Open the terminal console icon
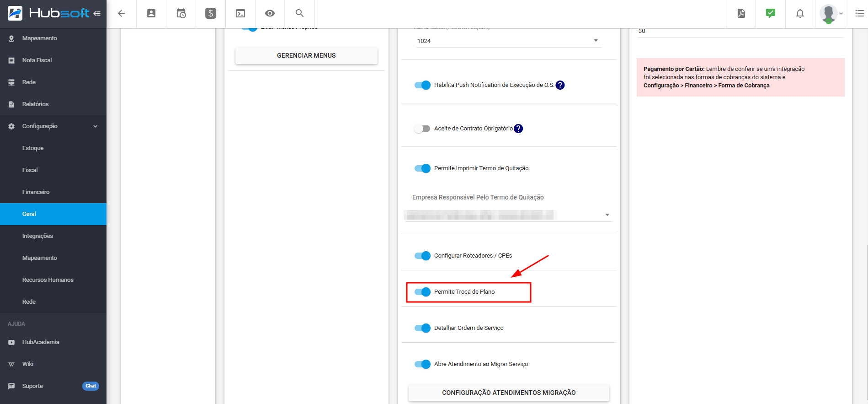The image size is (868, 404). pos(240,14)
